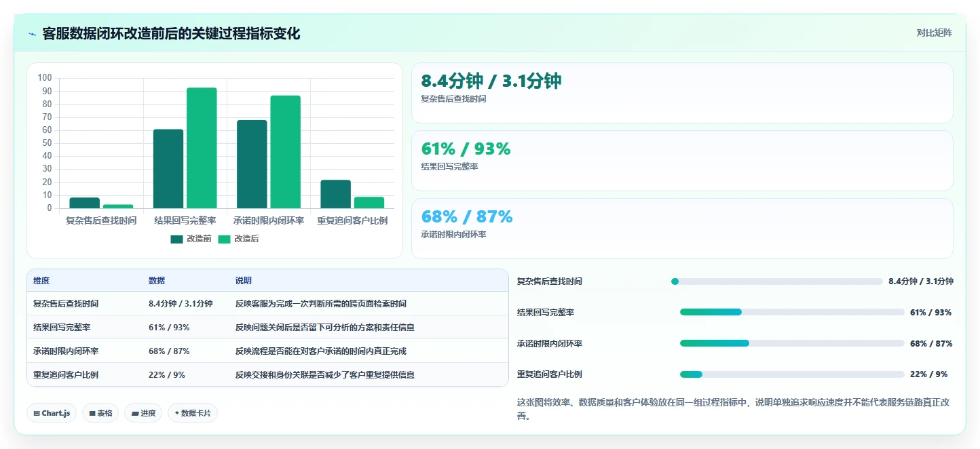Click the title 客服数据闭环改造前后的关键过程指标变化
This screenshot has width=980, height=449.
click(x=171, y=34)
